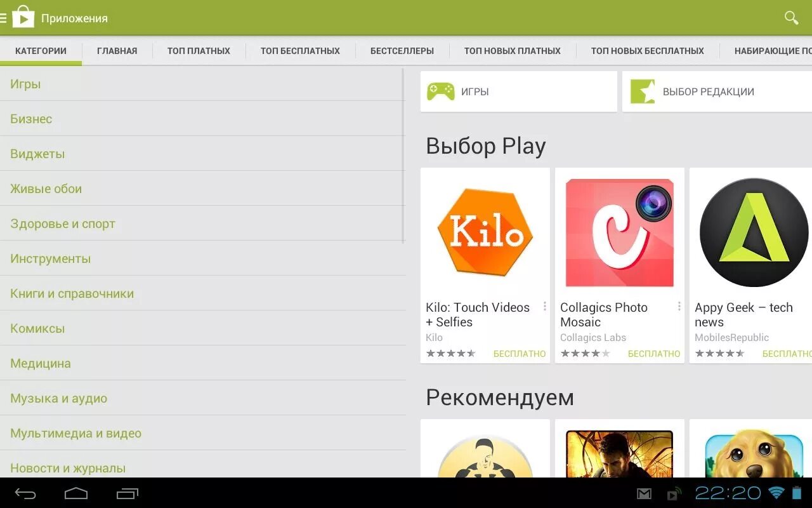Open the Виджеты category
This screenshot has height=508, width=812.
pyautogui.click(x=202, y=154)
